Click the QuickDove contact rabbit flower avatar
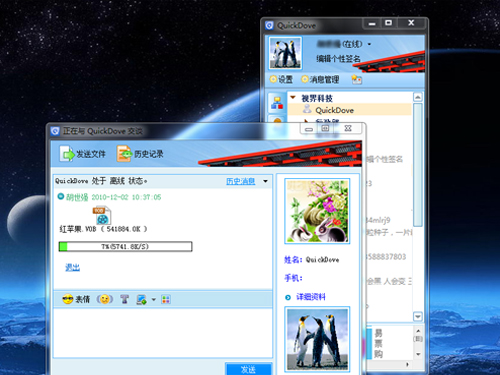 [317, 211]
